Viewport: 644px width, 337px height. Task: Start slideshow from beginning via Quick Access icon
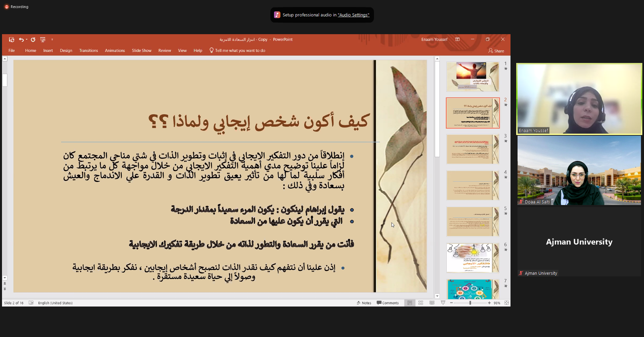pyautogui.click(x=43, y=40)
